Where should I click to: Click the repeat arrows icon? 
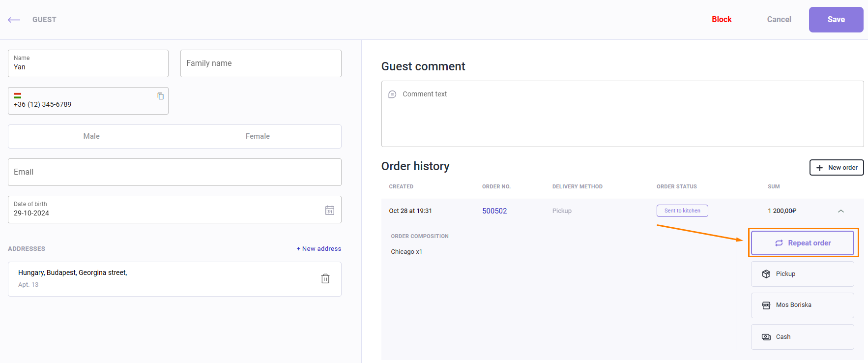(779, 243)
